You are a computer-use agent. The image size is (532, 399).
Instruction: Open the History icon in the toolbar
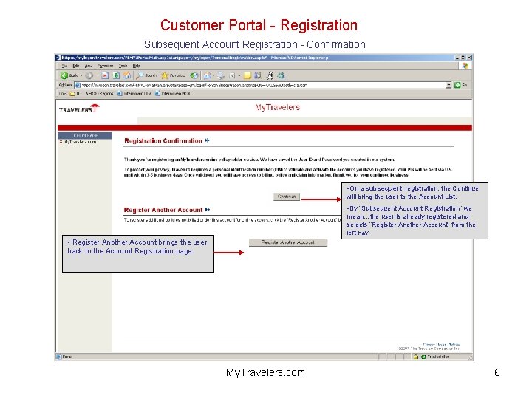click(x=194, y=75)
